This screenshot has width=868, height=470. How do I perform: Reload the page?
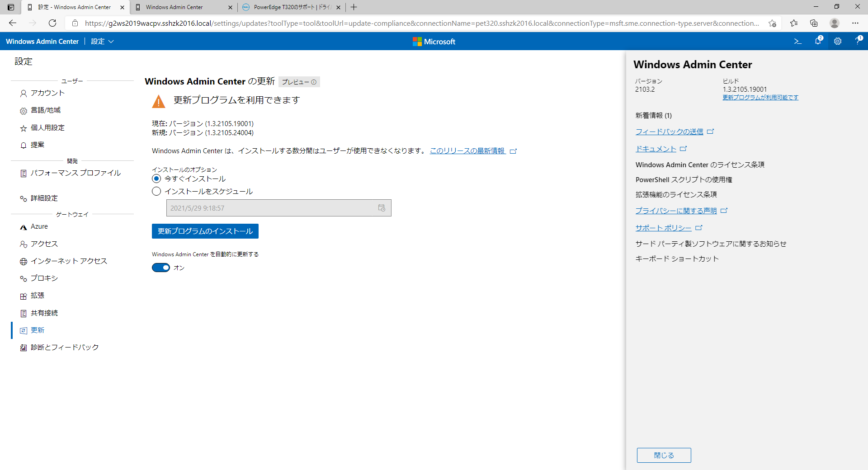click(x=52, y=23)
